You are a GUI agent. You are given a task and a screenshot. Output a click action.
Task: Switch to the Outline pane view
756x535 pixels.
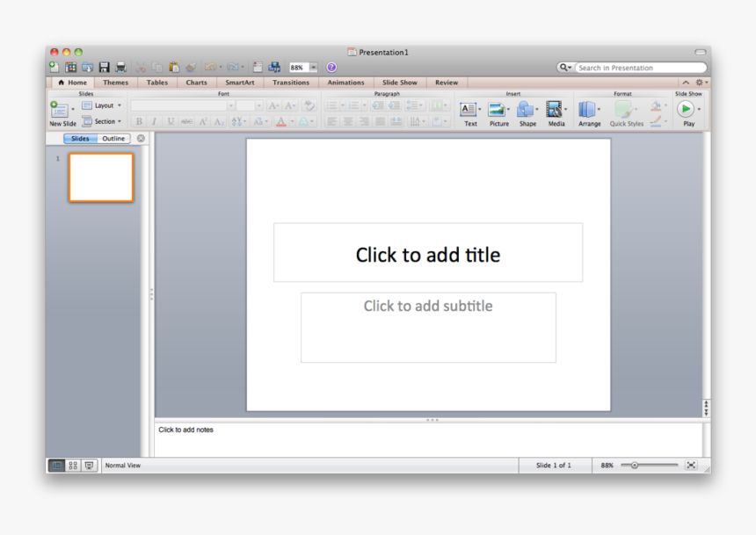pos(113,139)
